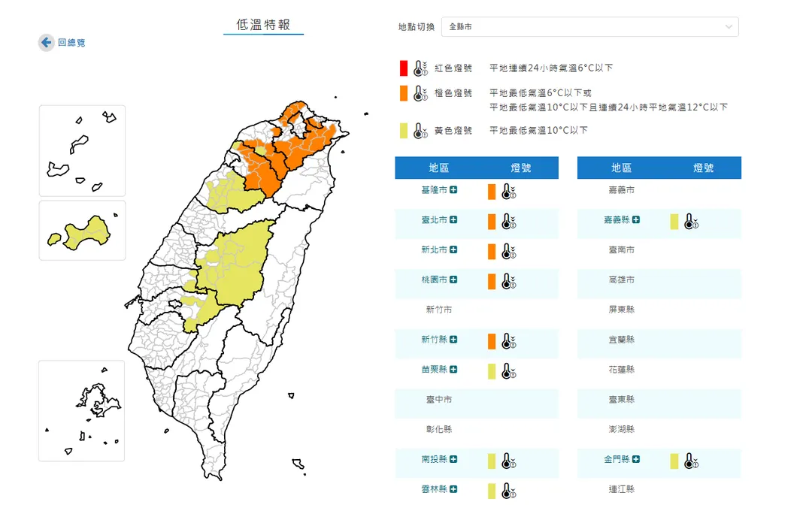812x529 pixels.
Task: Select the 低溫特報 tab heading
Action: [x=263, y=25]
